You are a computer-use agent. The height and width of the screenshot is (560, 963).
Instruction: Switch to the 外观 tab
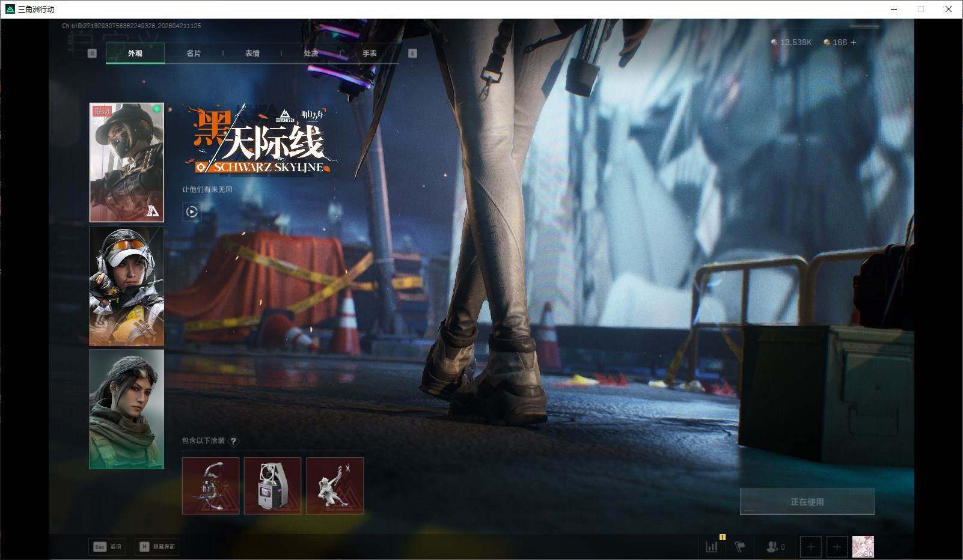coord(135,53)
